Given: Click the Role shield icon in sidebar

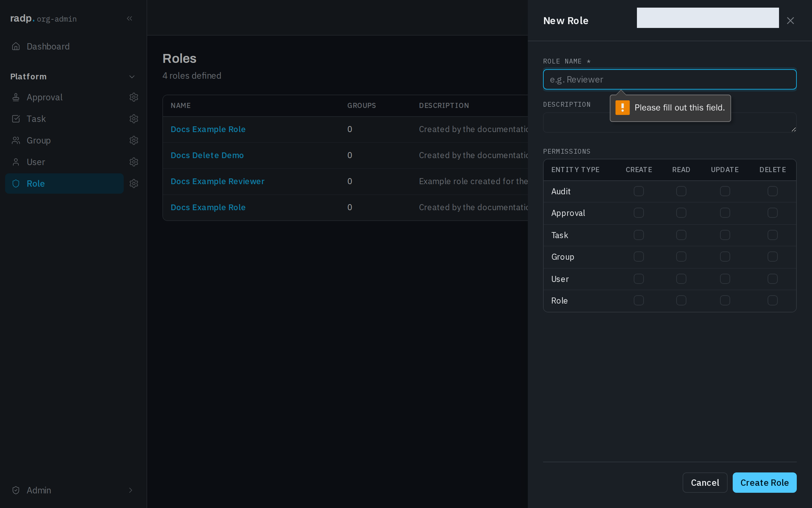Looking at the screenshot, I should click(x=16, y=184).
